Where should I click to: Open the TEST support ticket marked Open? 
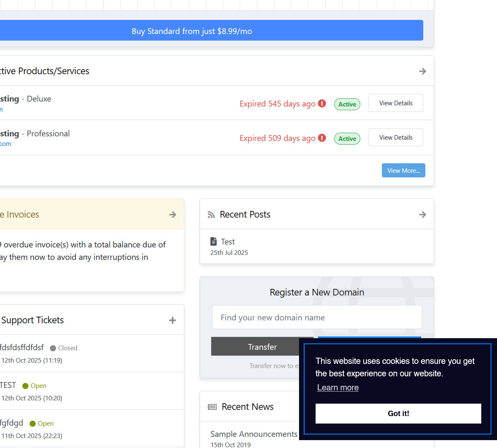8,385
